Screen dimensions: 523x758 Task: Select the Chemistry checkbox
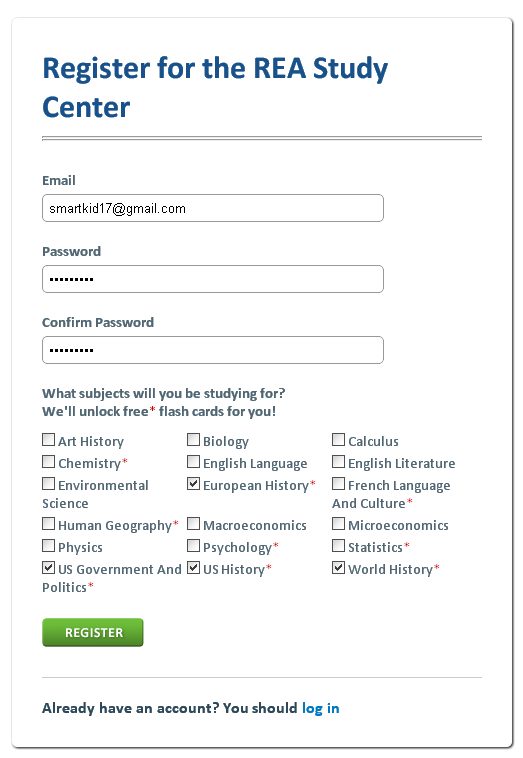[x=48, y=462]
